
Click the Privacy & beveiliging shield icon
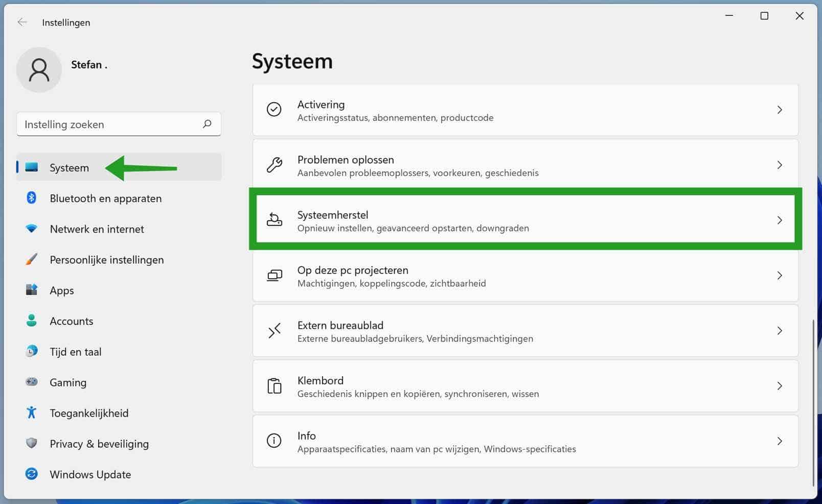pyautogui.click(x=31, y=443)
